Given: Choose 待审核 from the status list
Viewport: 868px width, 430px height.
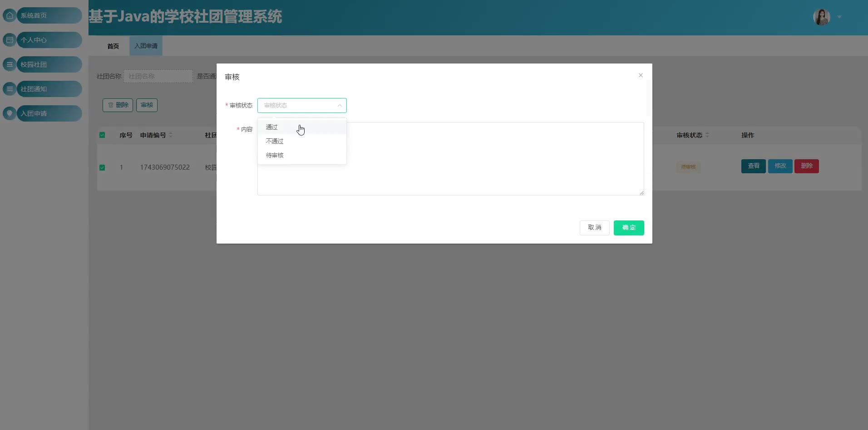Looking at the screenshot, I should click(302, 155).
